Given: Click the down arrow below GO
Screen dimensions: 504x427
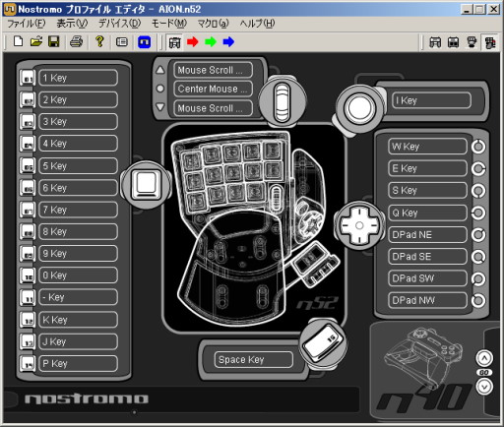Looking at the screenshot, I should [484, 387].
